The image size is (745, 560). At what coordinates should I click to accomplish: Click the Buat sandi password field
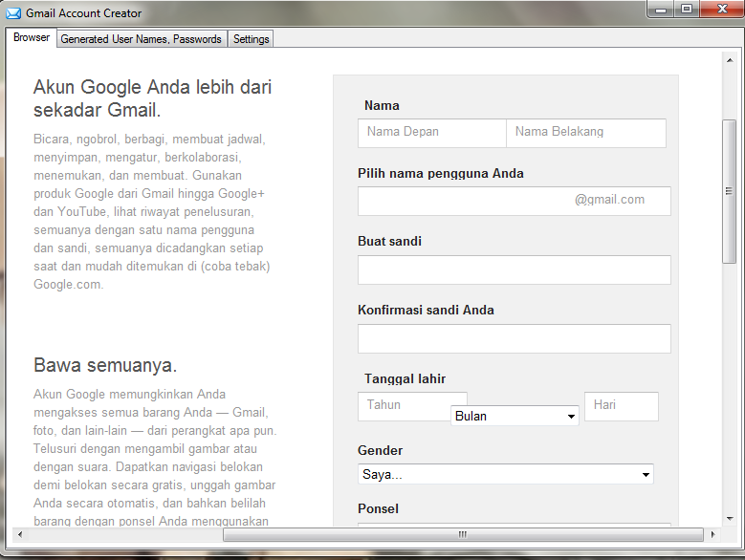coord(515,270)
